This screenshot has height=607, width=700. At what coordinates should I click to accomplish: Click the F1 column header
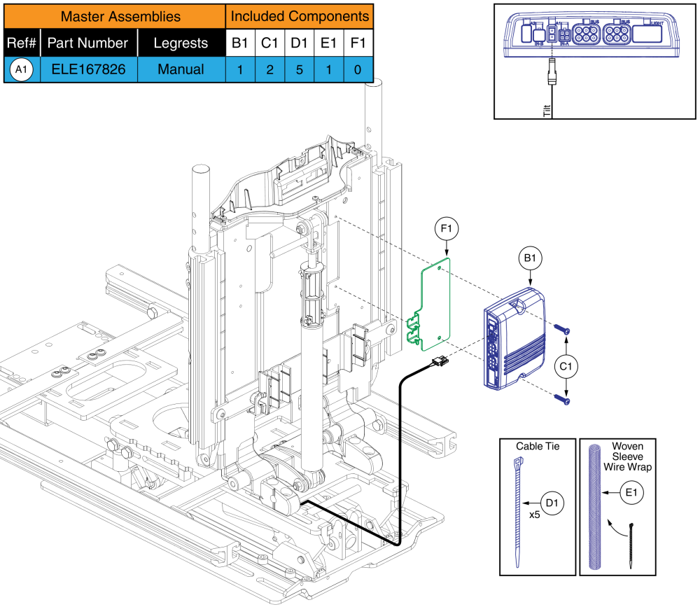(358, 43)
